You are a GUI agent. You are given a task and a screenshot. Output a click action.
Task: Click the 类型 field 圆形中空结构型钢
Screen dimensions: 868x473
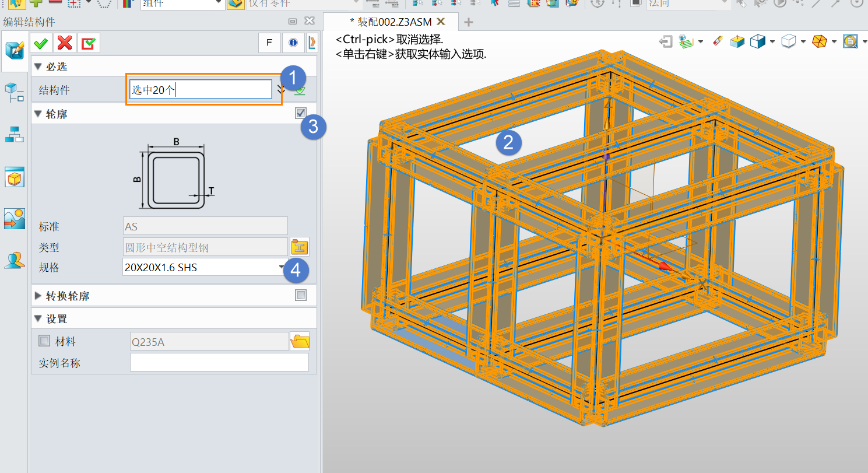[x=205, y=247]
